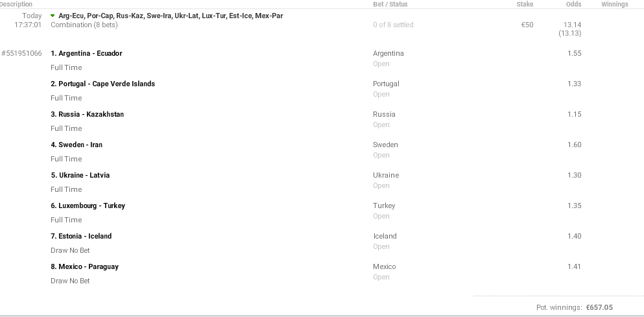Open match '6. Luxembourg - Turkey'
Viewport: 644px width, 317px height.
pos(88,205)
